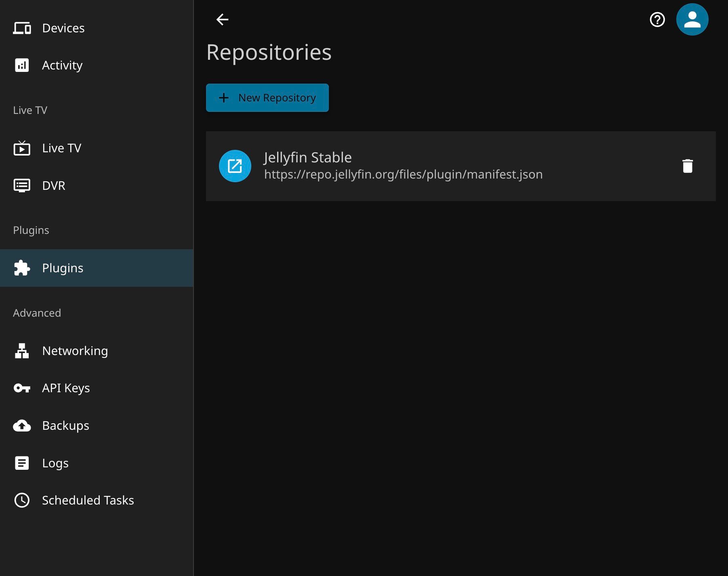The height and width of the screenshot is (576, 728).
Task: Click the Repositories page heading
Action: pyautogui.click(x=269, y=52)
